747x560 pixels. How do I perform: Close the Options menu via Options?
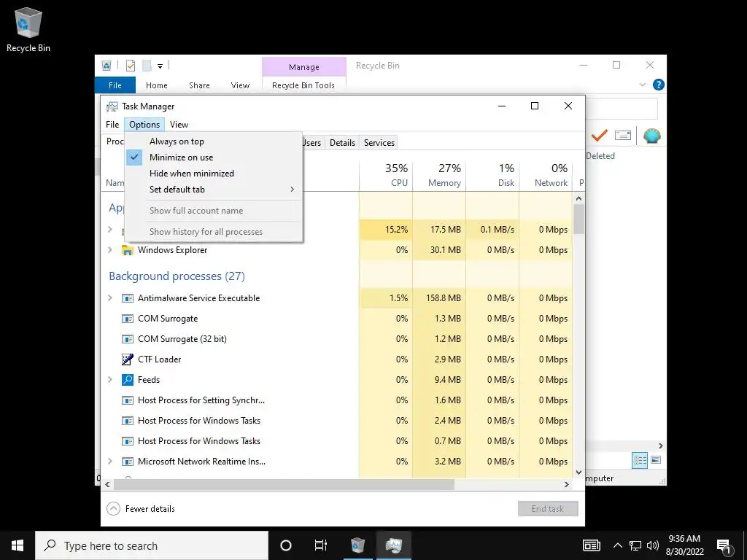coord(144,124)
